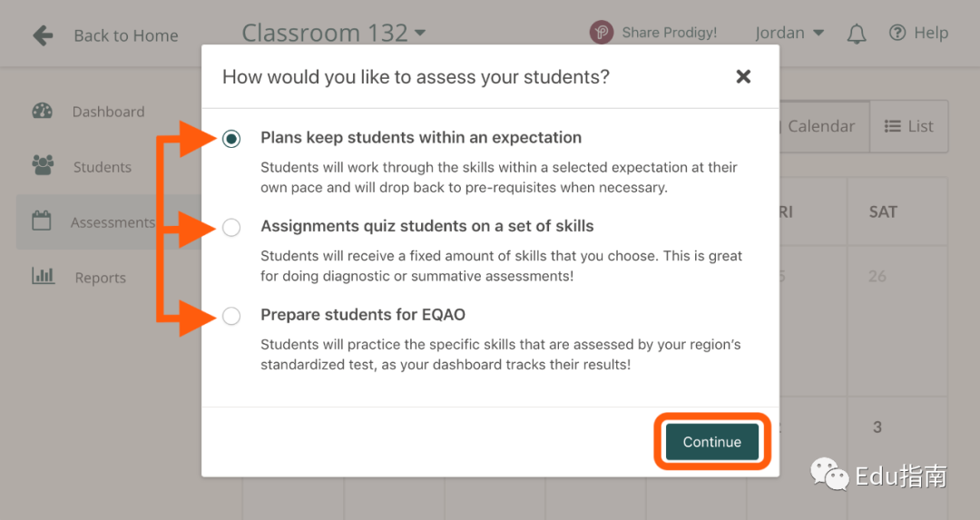The width and height of the screenshot is (980, 520).
Task: Switch to the List view tab
Action: click(x=908, y=126)
